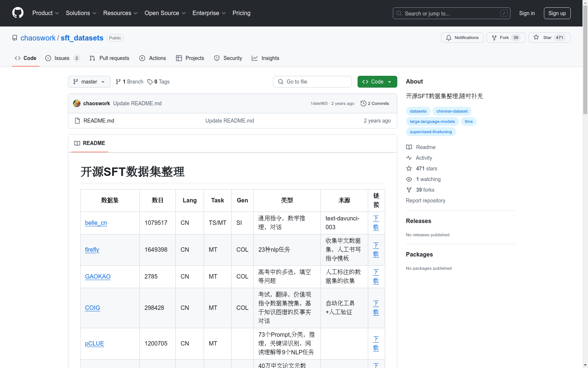
Task: Open commit hash 1dde965
Action: (319, 103)
